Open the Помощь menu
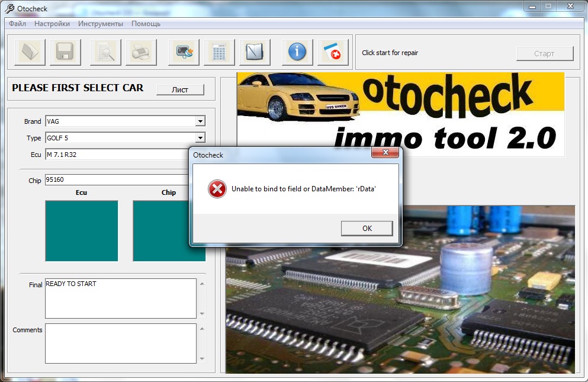This screenshot has width=588, height=382. coord(146,24)
